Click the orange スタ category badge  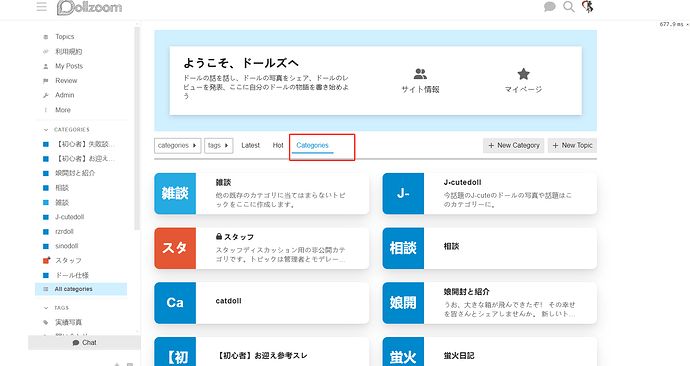tap(175, 248)
